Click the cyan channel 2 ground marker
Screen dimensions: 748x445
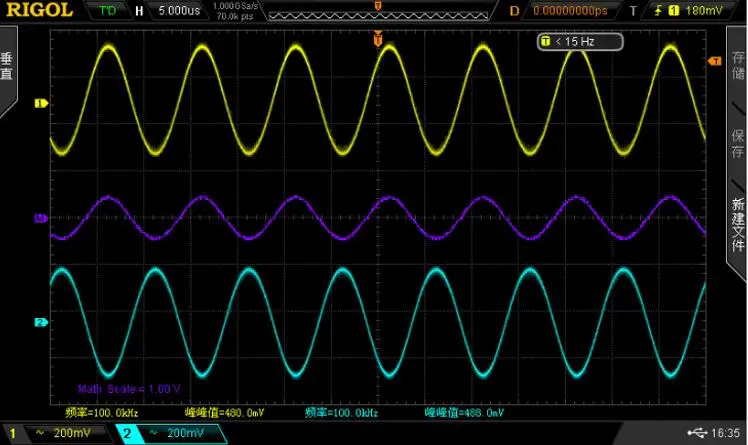click(41, 322)
